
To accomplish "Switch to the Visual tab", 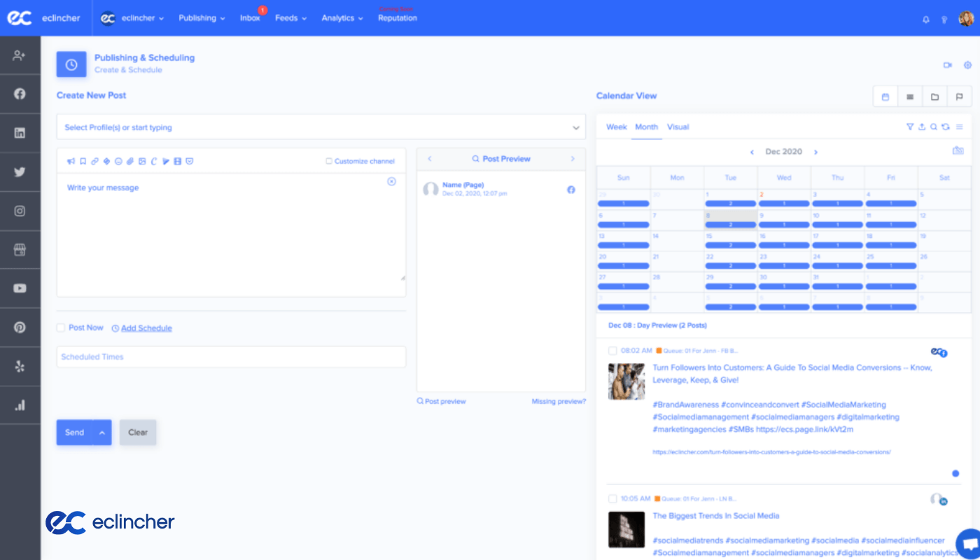I will (678, 127).
